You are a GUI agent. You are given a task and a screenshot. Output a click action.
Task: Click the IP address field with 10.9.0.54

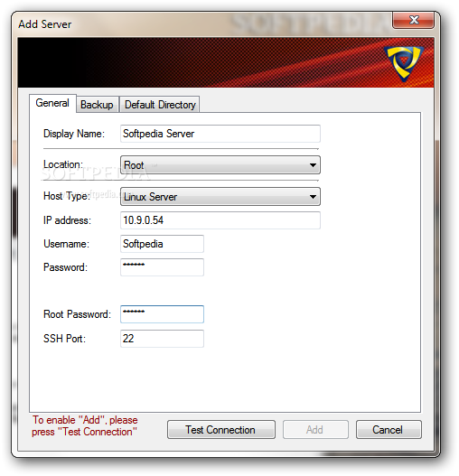[220, 220]
